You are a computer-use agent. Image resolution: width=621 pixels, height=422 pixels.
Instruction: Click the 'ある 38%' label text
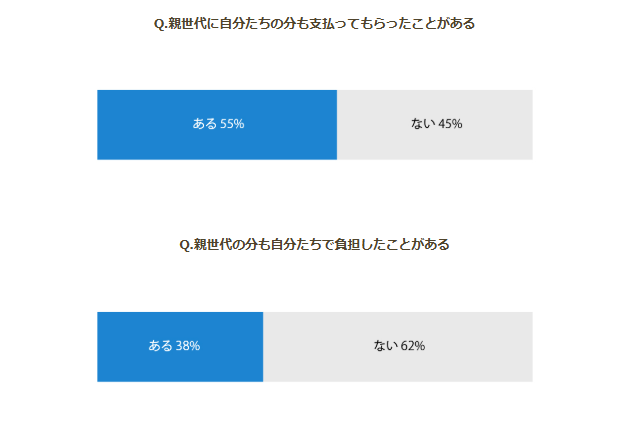point(174,346)
